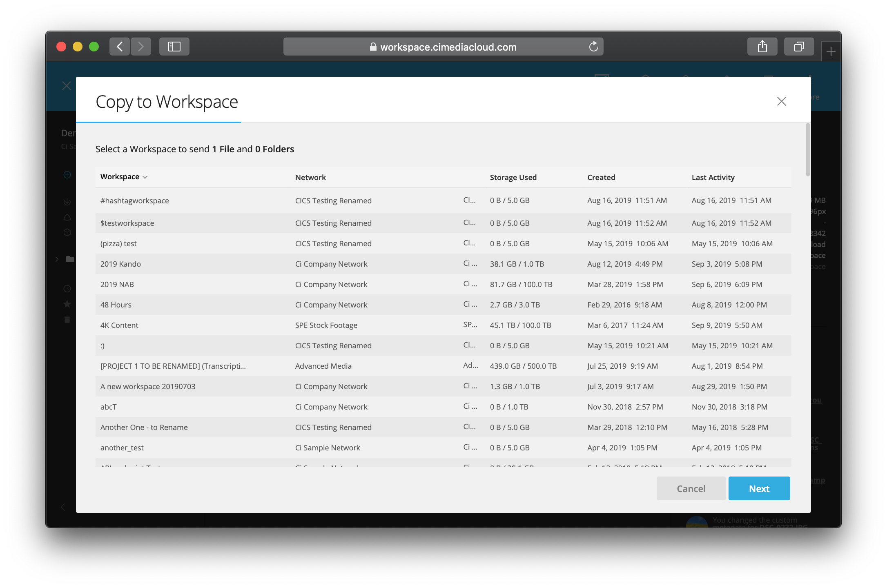The width and height of the screenshot is (887, 588).
Task: Sort by Last Activity column header
Action: pyautogui.click(x=713, y=177)
